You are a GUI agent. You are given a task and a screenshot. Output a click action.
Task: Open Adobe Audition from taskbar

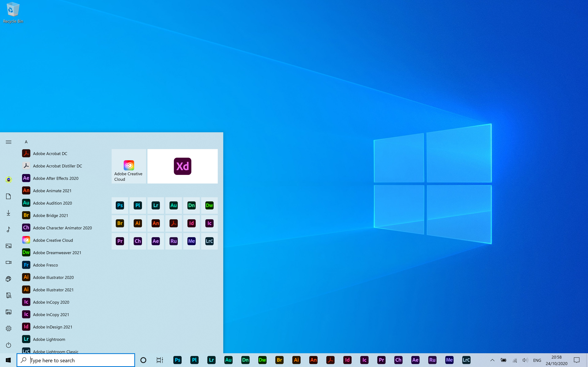[x=228, y=360]
